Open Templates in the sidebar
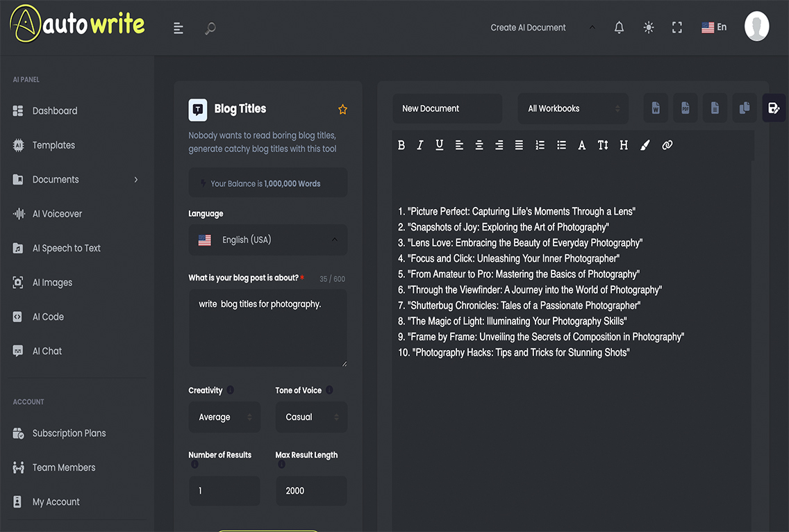The width and height of the screenshot is (789, 532). [53, 145]
